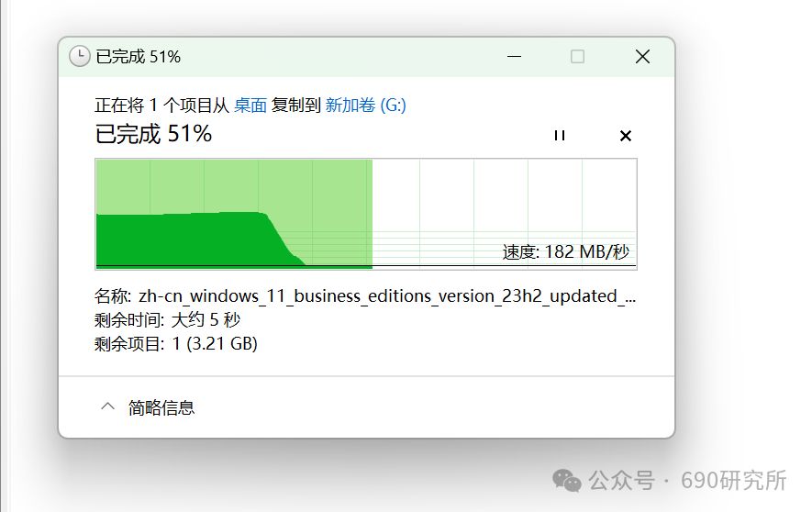Click the clock icon in the title bar
812x512 pixels.
point(80,57)
